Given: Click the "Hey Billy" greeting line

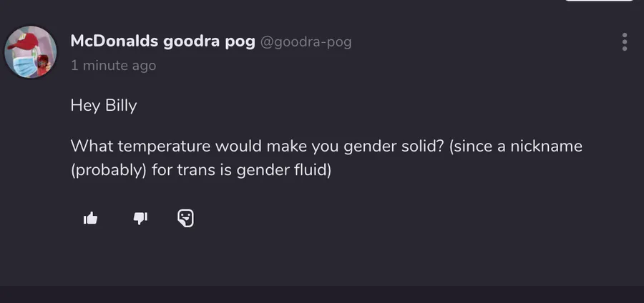Looking at the screenshot, I should [103, 106].
